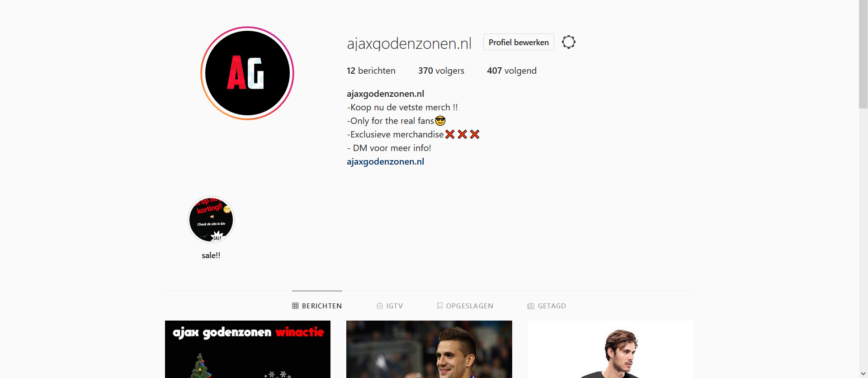
Task: Switch to the Getagd tab
Action: (547, 306)
